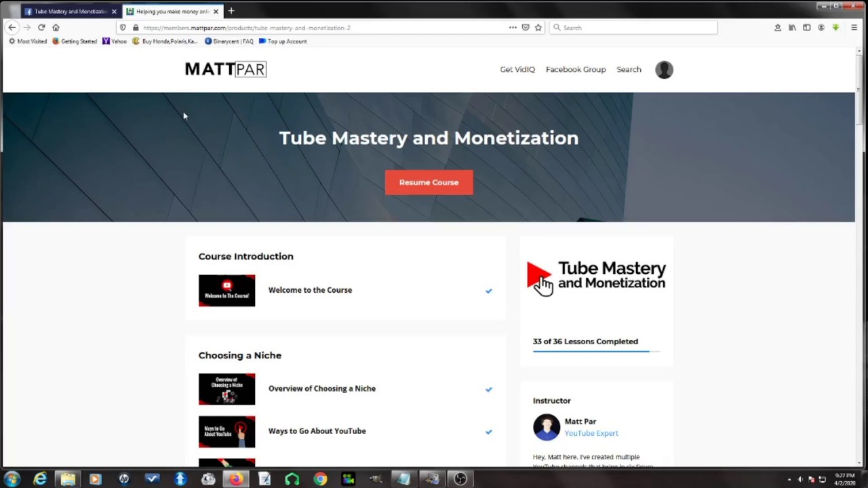Save page to Pocket icon

[526, 28]
